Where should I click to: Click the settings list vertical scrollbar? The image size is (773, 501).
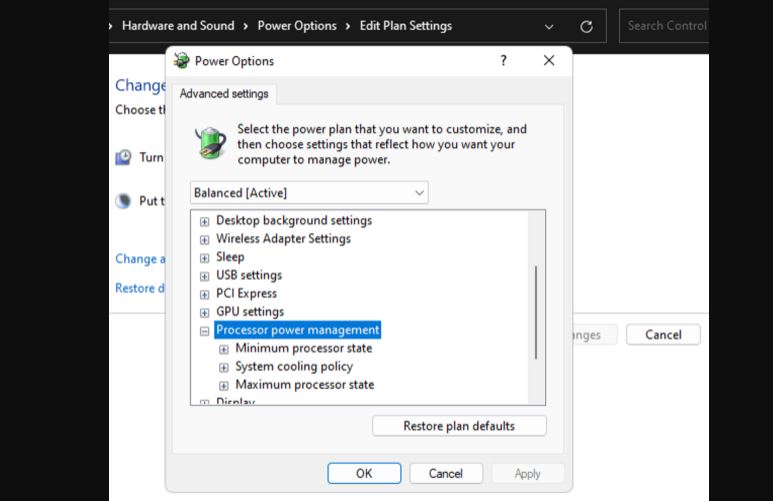click(x=536, y=313)
